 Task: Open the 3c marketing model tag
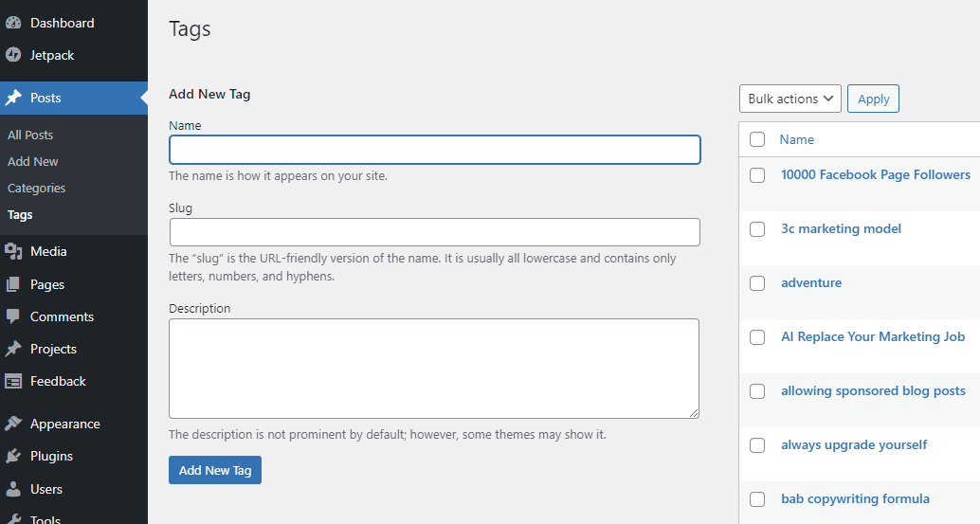(x=842, y=228)
